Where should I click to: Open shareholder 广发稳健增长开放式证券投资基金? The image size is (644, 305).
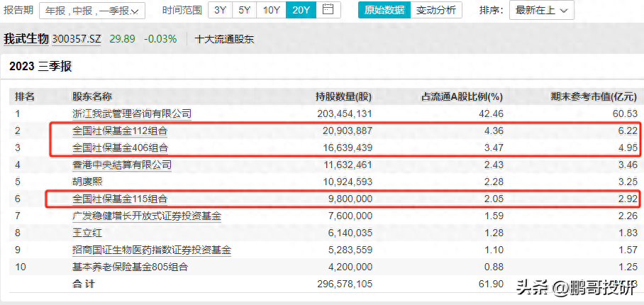click(147, 216)
